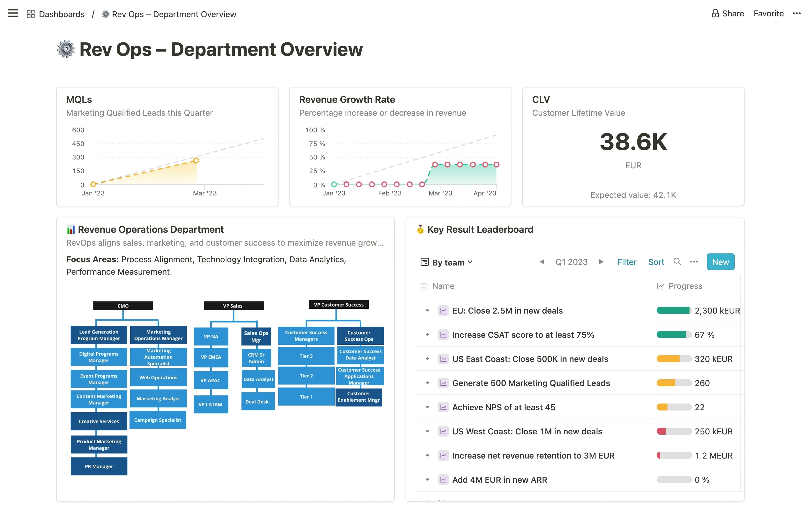
Task: Click the chart icon beside EU deals row
Action: (443, 311)
